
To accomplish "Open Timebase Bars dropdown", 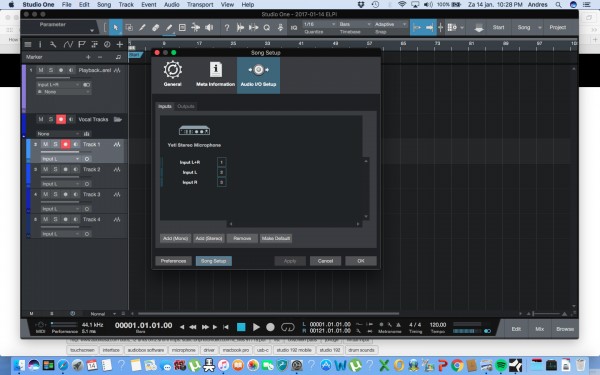I will click(x=355, y=24).
